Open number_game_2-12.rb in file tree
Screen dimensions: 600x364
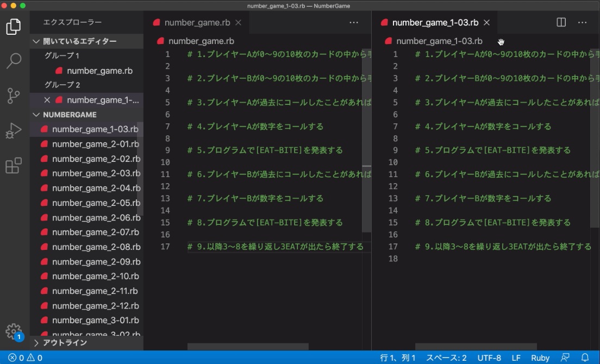pos(86,306)
